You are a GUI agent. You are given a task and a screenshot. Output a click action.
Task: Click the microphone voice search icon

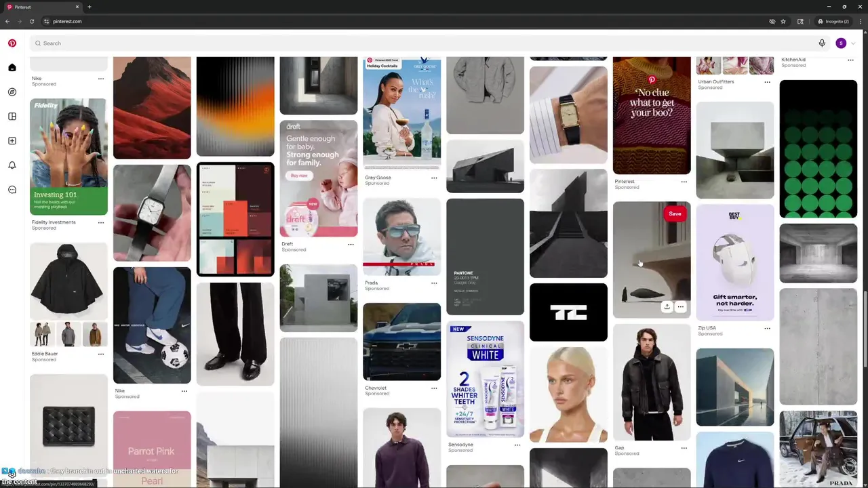[822, 43]
